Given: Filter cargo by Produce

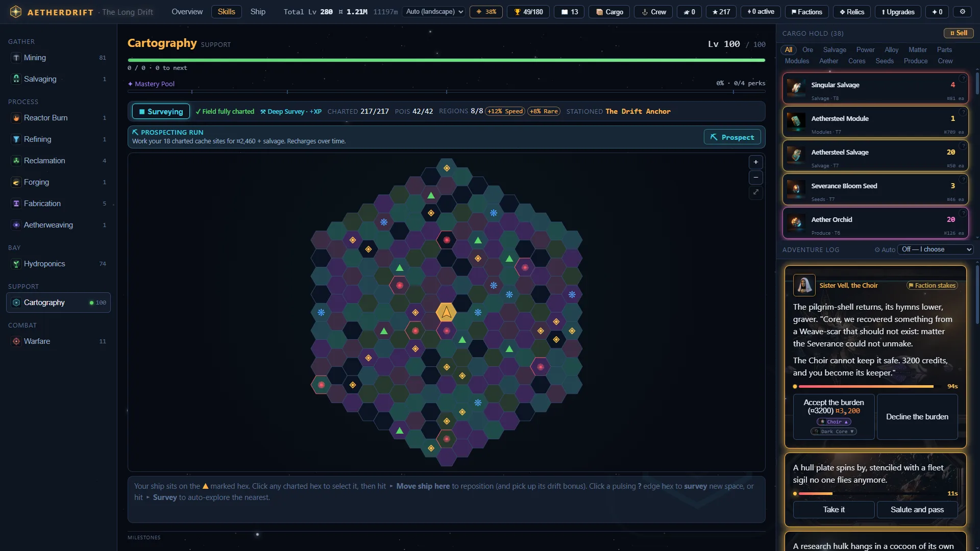Looking at the screenshot, I should click(916, 61).
